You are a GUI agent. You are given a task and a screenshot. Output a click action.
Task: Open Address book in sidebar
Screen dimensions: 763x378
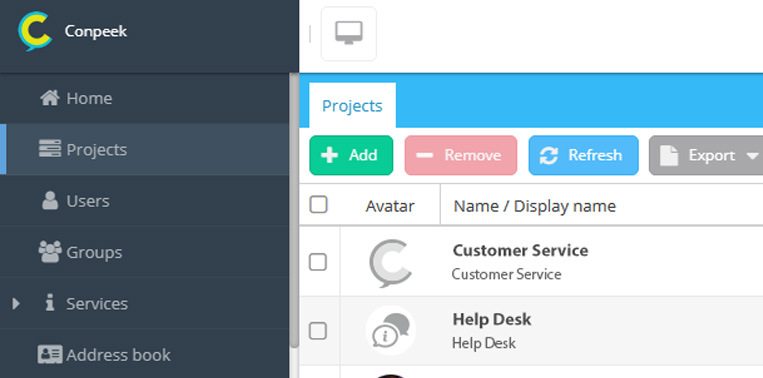pos(144,355)
